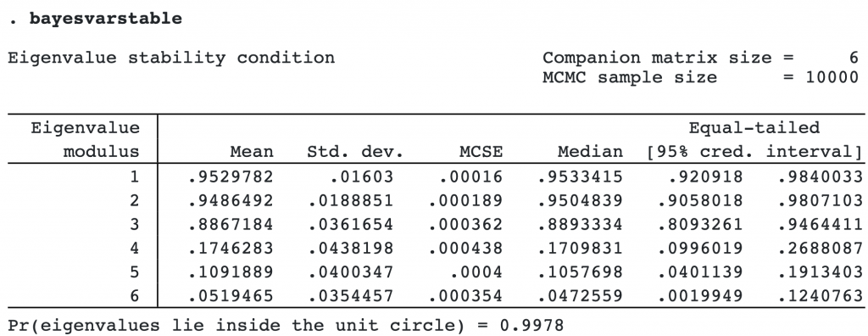Select the MCSE column header
868x336 pixels.
click(x=481, y=151)
